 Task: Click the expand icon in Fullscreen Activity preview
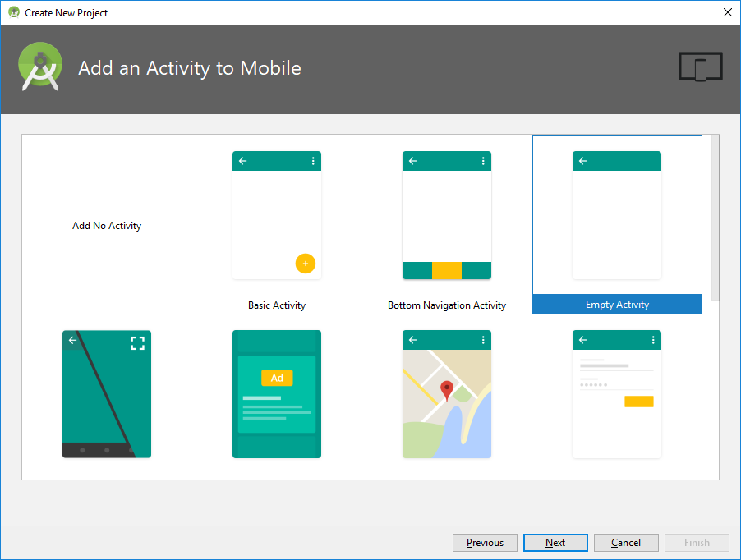[139, 343]
